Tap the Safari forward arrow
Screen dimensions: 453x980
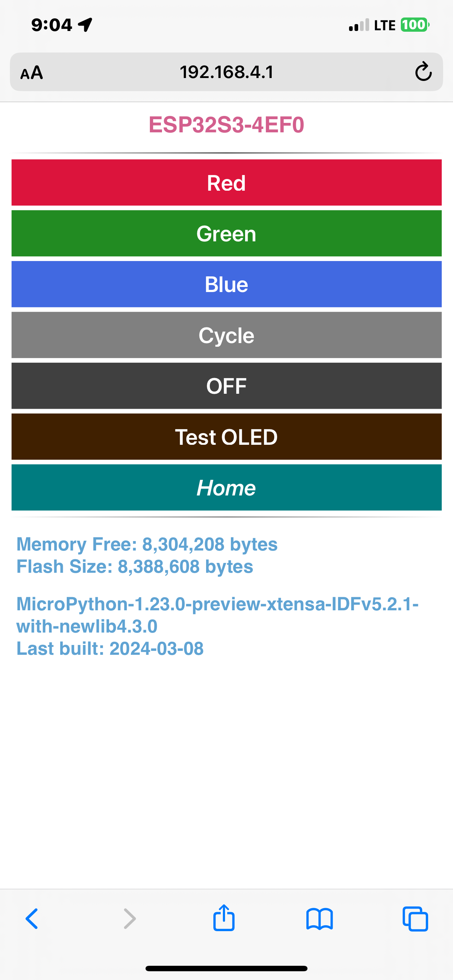pyautogui.click(x=129, y=919)
